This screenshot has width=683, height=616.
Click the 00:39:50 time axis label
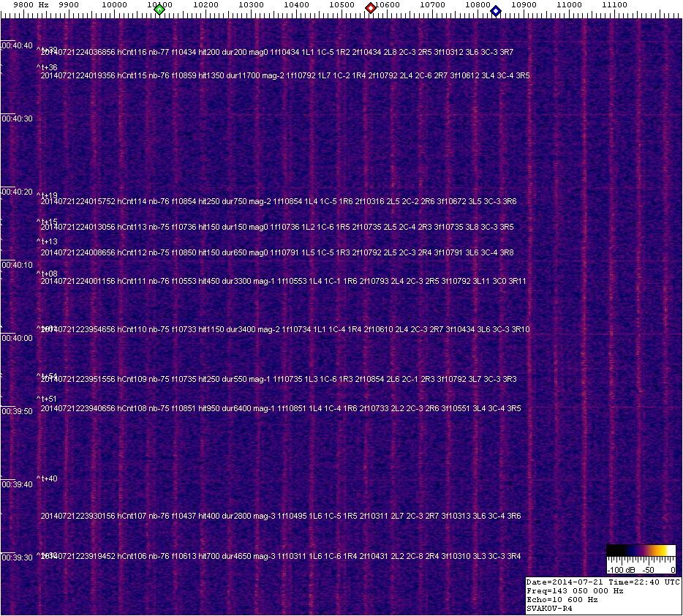(x=17, y=411)
